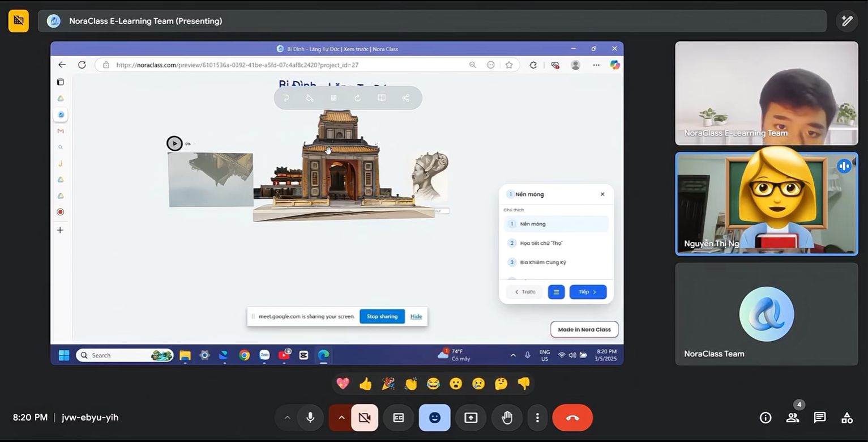Image resolution: width=868 pixels, height=442 pixels.
Task: Click the rotate reset icon in the viewer toolbar
Action: 357,98
